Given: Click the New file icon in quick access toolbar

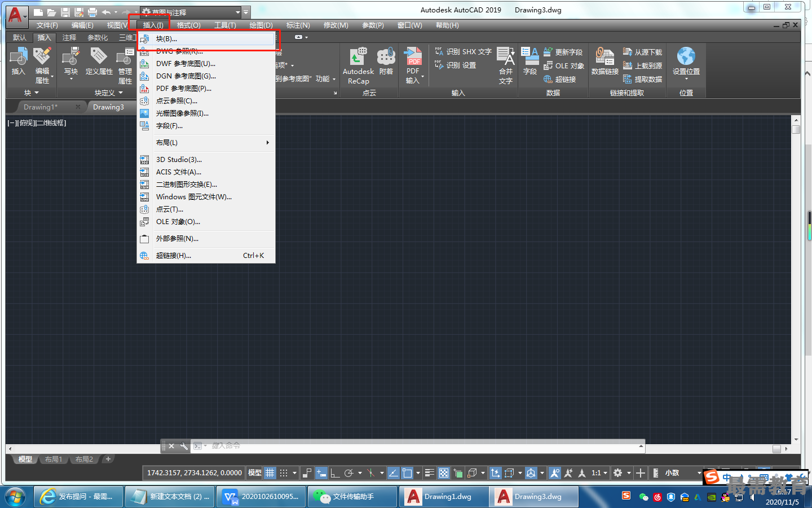Looking at the screenshot, I should point(38,12).
